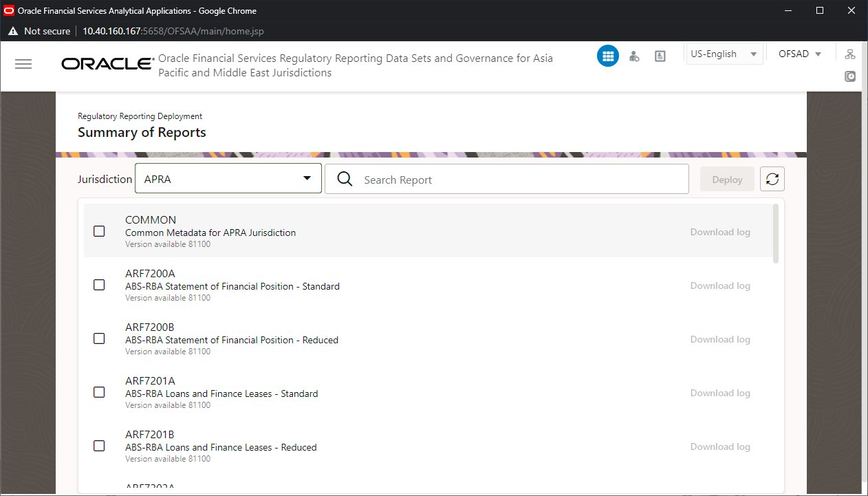Image resolution: width=868 pixels, height=496 pixels.
Task: Download log for ARF7201B
Action: coord(720,446)
